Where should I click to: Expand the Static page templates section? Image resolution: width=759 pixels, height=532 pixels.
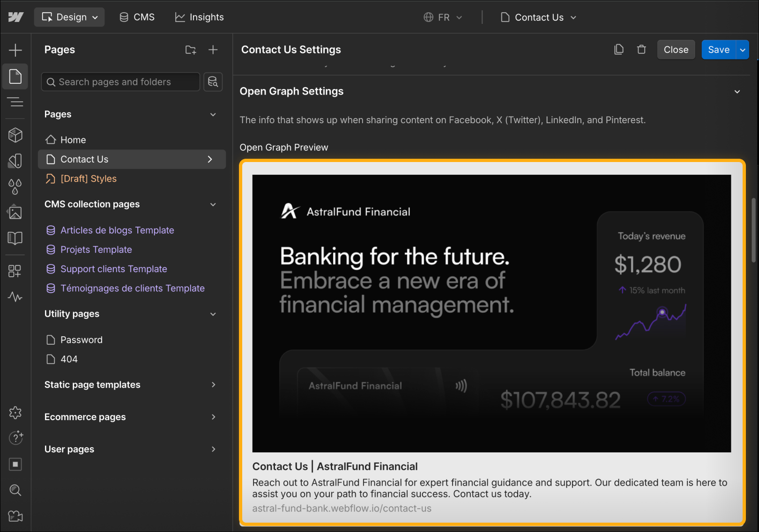(x=214, y=385)
